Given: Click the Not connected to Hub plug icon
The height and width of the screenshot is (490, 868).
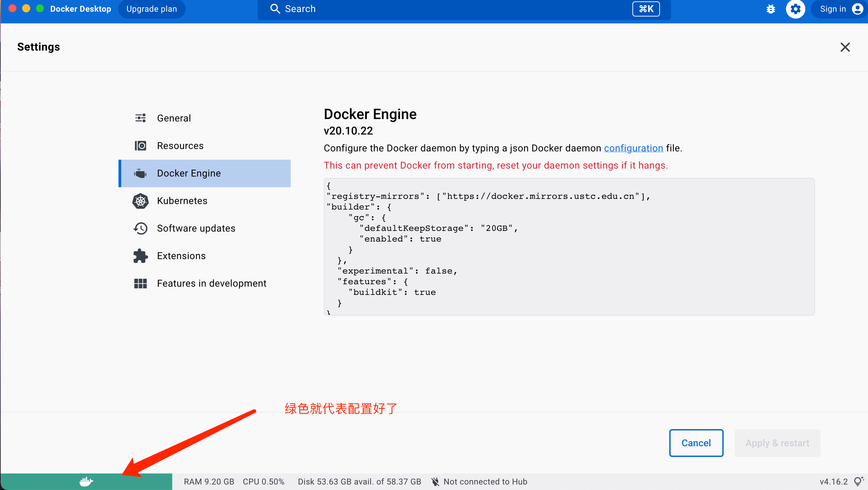Looking at the screenshot, I should 435,482.
